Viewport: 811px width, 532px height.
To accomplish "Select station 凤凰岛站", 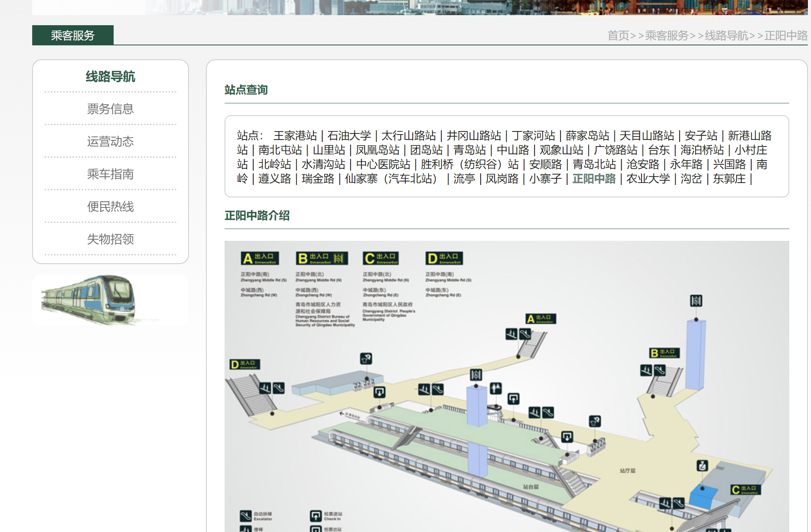I will coord(378,150).
